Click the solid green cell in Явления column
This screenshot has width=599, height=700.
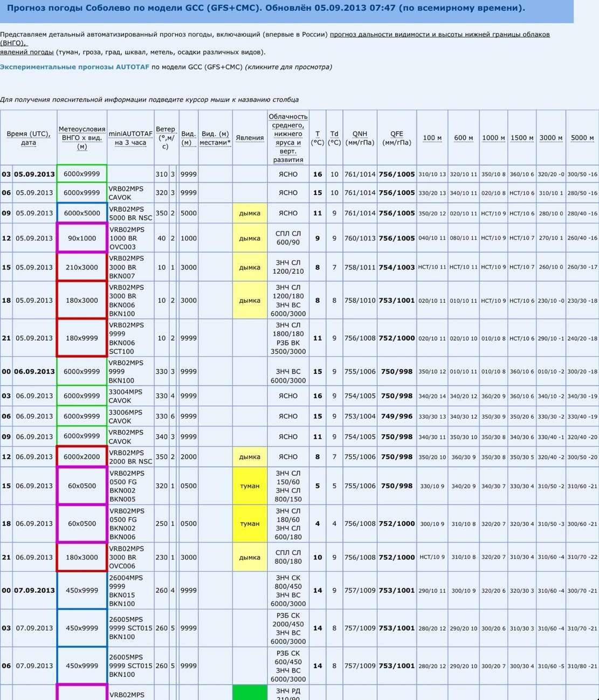(250, 692)
